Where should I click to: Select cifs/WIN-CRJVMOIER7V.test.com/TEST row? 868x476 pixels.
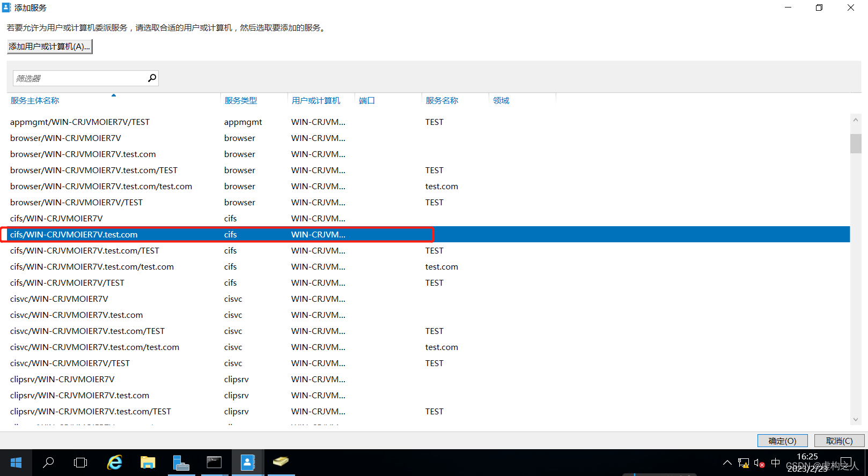click(x=428, y=250)
